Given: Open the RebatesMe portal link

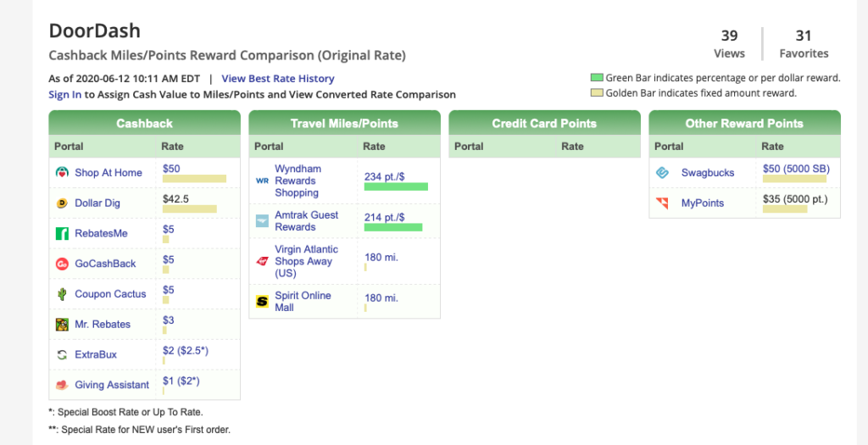Looking at the screenshot, I should pos(102,234).
